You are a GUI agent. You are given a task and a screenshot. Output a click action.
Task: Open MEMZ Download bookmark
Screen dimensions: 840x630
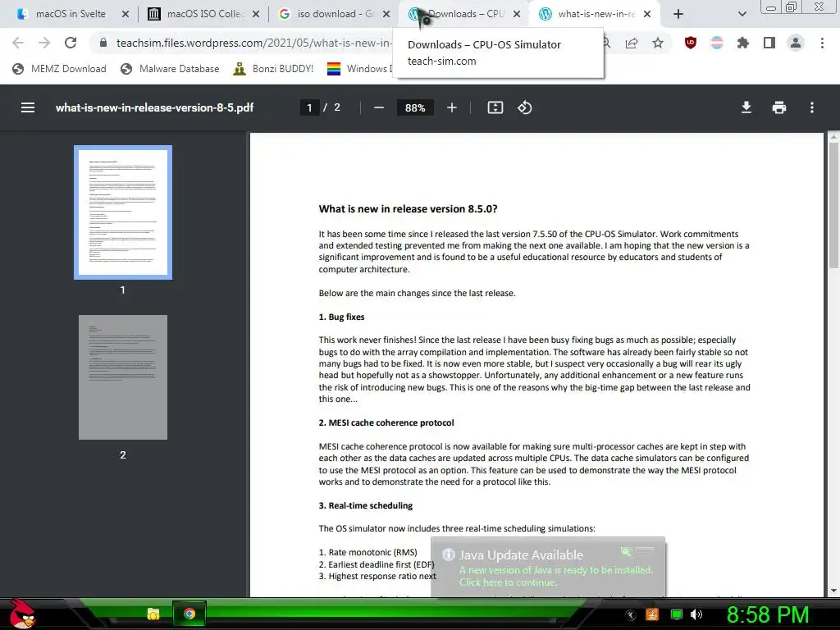pos(59,69)
